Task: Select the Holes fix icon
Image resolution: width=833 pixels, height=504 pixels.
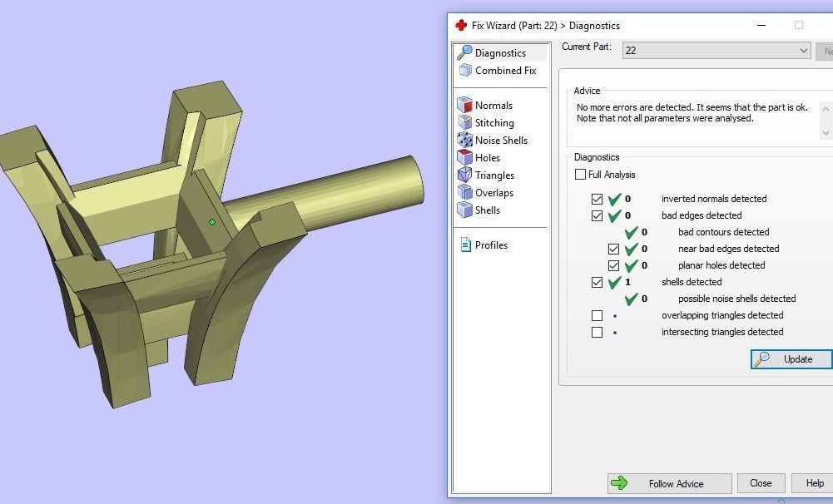Action: coord(465,157)
